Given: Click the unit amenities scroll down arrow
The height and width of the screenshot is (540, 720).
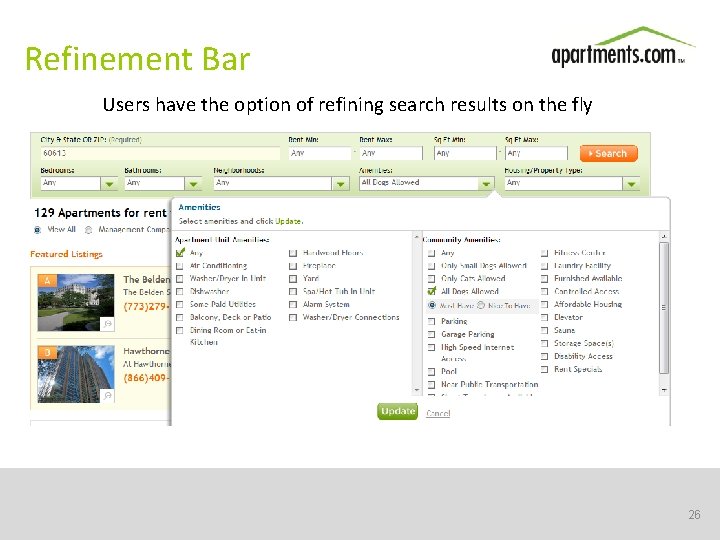Looking at the screenshot, I should click(416, 390).
